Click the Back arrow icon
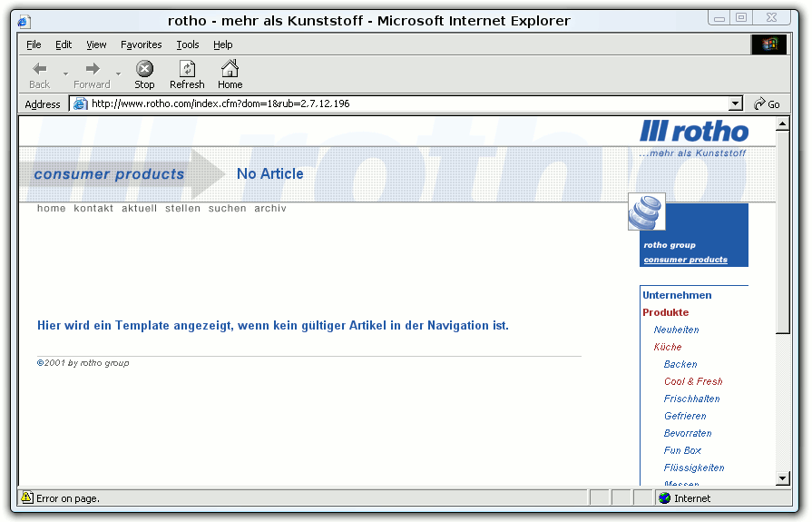 [40, 68]
